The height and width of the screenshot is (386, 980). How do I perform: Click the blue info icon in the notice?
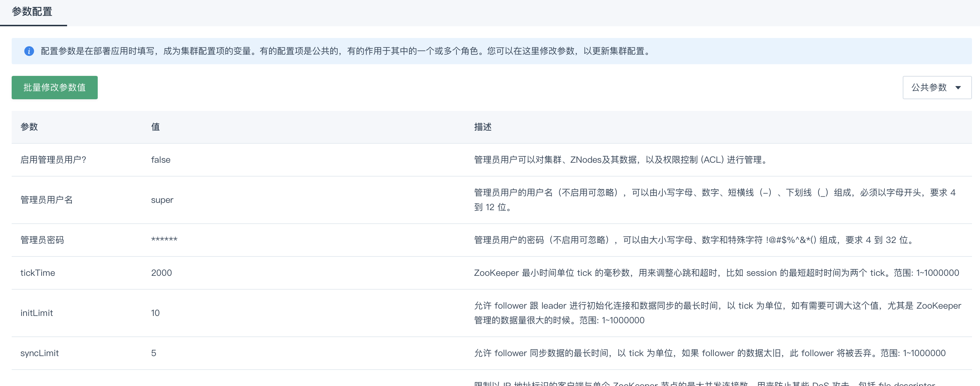coord(29,51)
